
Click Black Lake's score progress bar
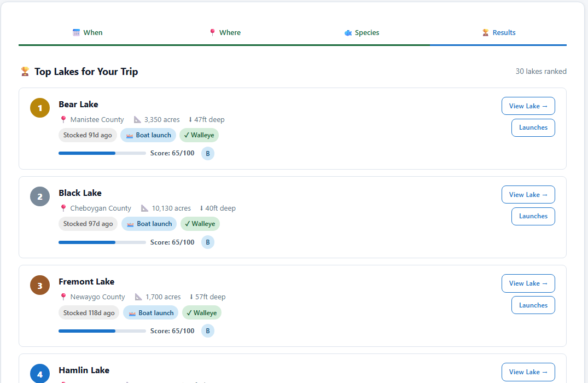pos(102,242)
